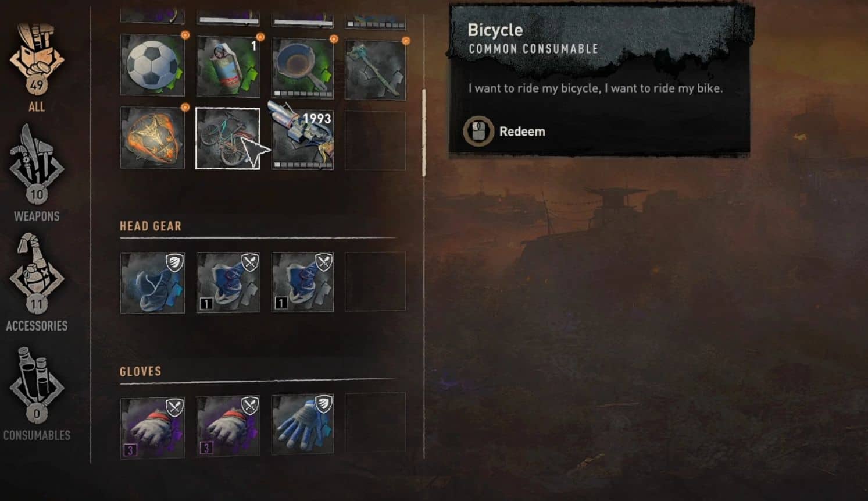868x501 pixels.
Task: Switch to the Consumables category
Action: pos(36,393)
